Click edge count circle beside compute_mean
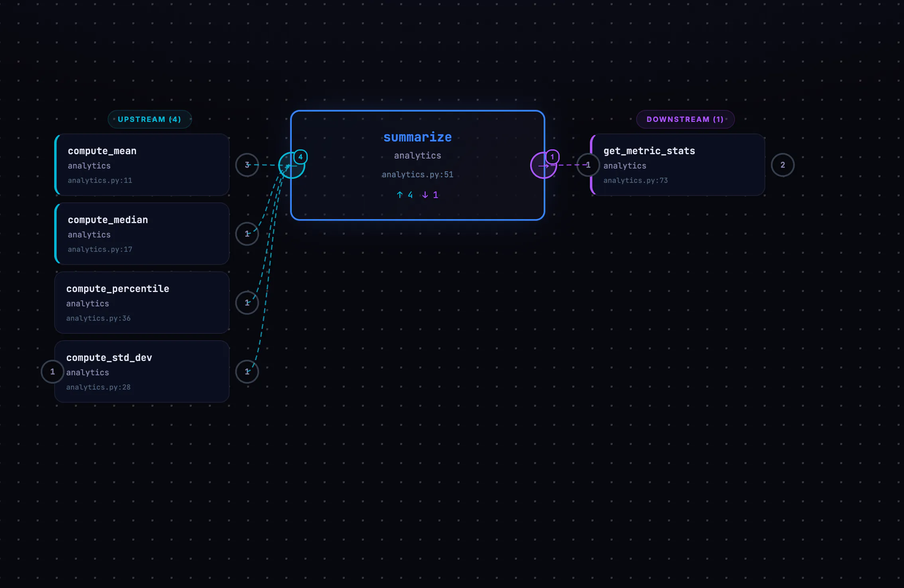Viewport: 904px width, 588px height. (x=247, y=165)
